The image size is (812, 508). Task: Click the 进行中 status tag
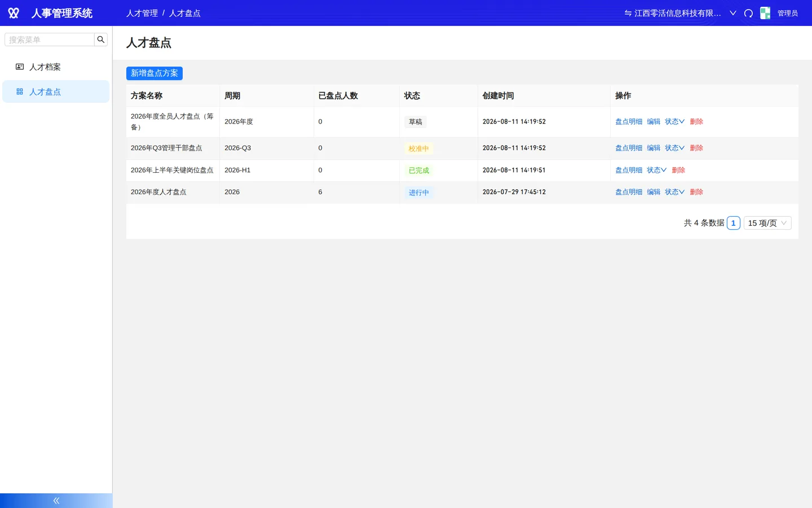419,192
